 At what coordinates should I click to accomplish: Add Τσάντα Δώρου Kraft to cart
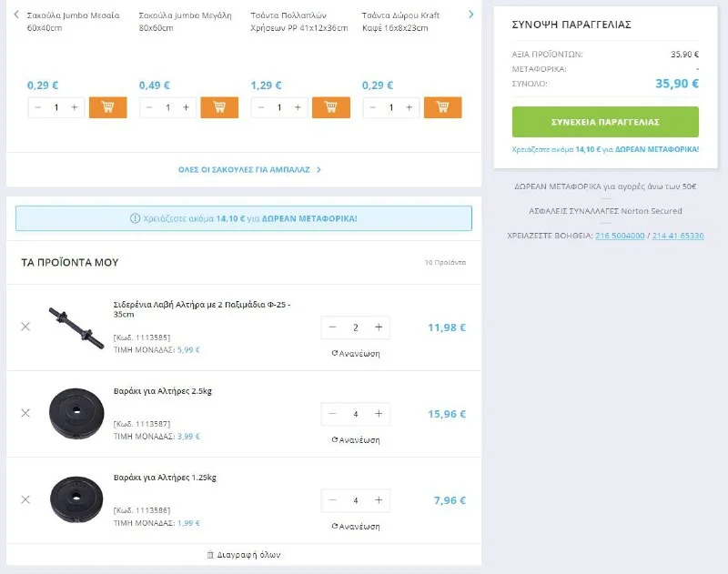pos(442,107)
